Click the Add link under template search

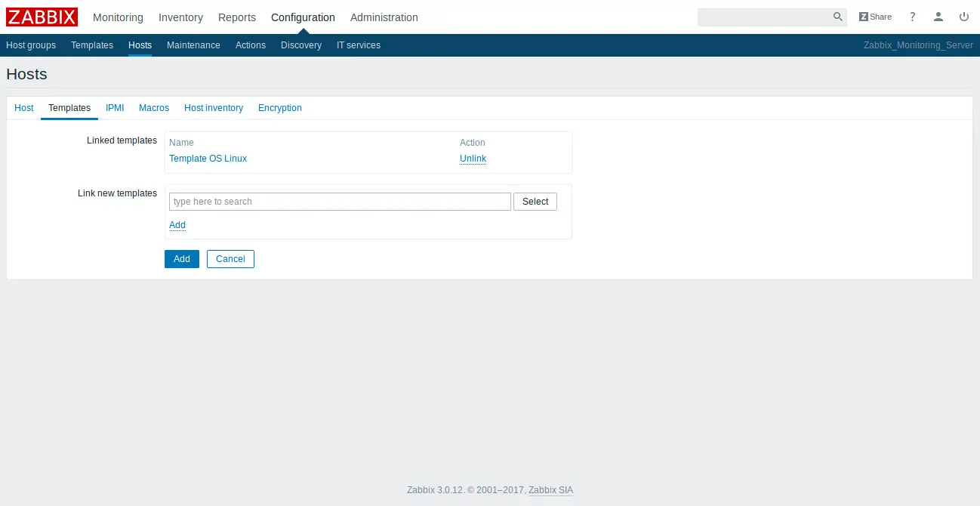click(x=177, y=225)
